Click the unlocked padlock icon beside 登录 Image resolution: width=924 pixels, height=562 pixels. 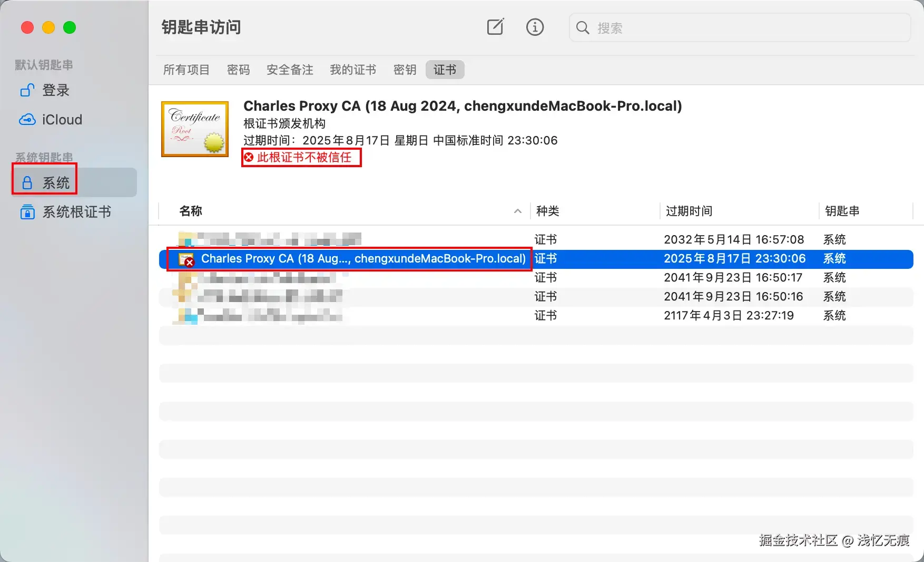(27, 90)
